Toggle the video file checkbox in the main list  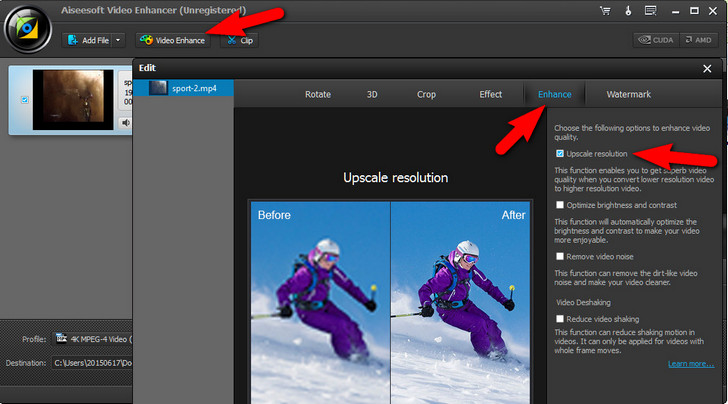point(25,100)
